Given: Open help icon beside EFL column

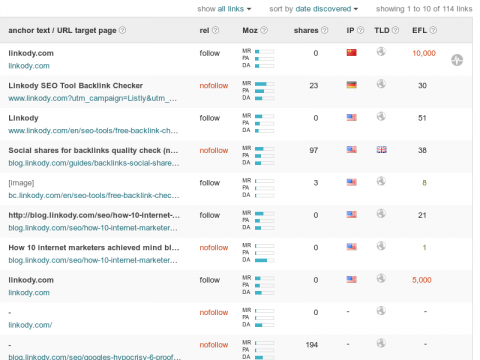Looking at the screenshot, I should [433, 30].
